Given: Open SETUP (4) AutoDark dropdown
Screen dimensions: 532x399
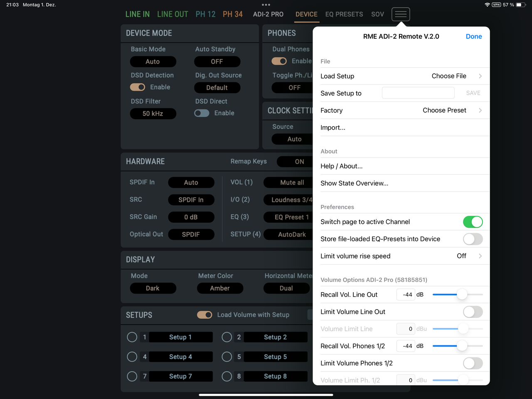Looking at the screenshot, I should pos(288,234).
